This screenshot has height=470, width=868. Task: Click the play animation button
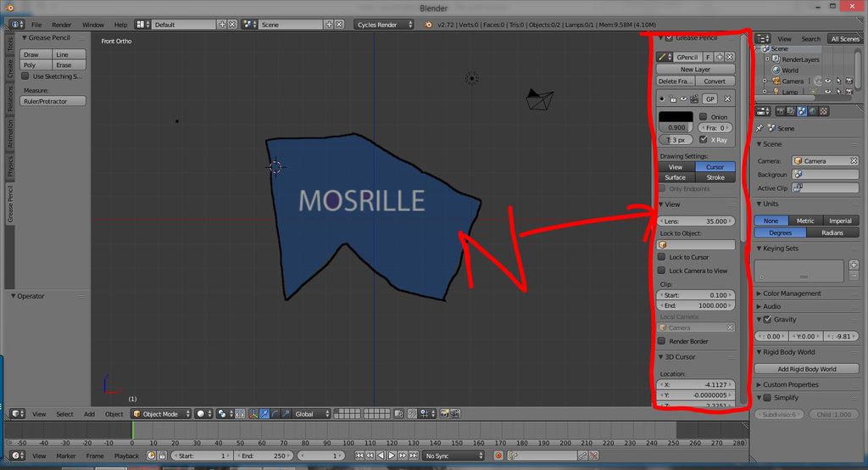point(392,456)
